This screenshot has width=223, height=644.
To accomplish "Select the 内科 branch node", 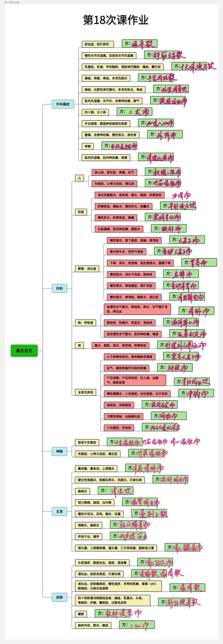I will click(x=59, y=288).
